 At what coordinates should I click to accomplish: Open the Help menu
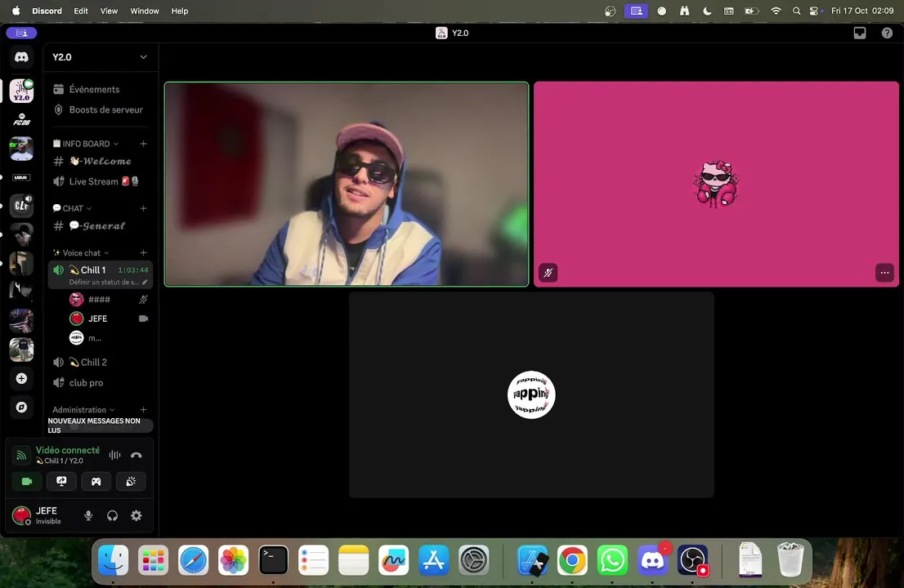tap(179, 11)
